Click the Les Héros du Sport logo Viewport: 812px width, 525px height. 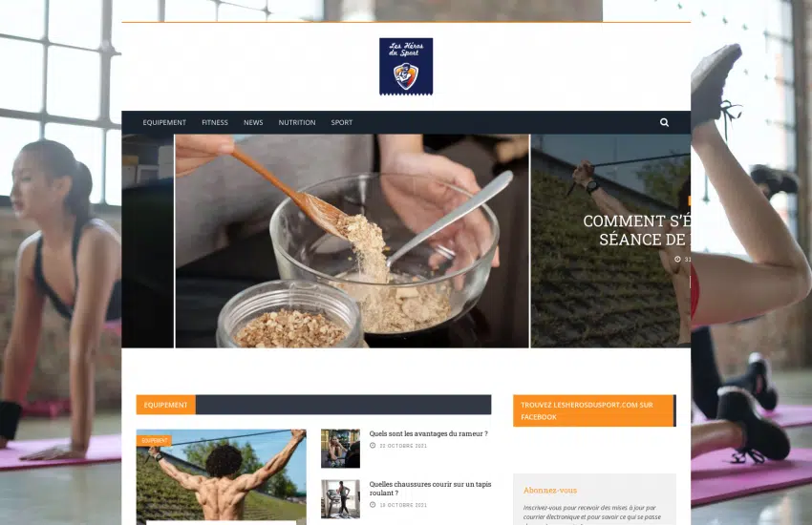406,67
